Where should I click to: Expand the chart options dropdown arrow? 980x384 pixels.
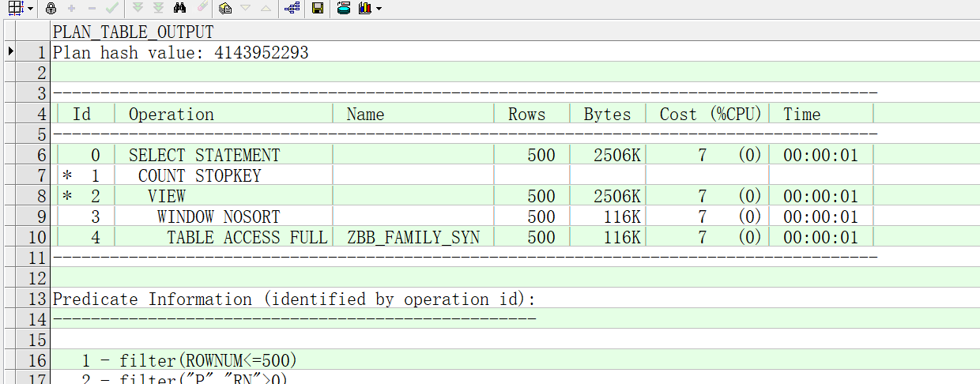pos(379,9)
